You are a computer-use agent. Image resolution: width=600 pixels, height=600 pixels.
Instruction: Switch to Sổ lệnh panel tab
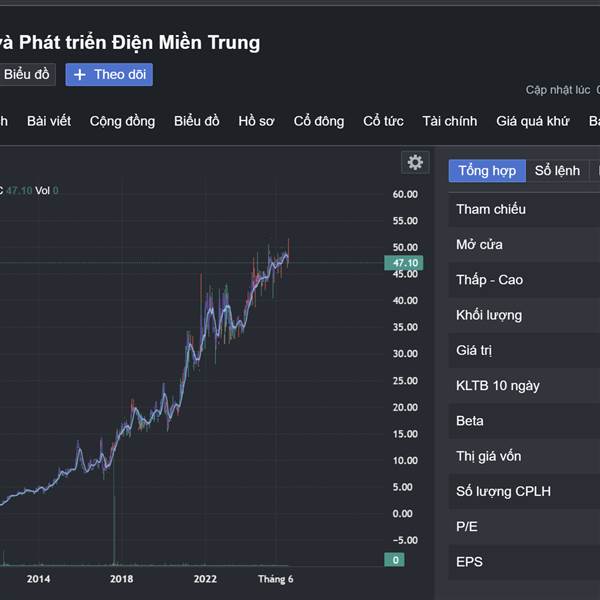557,170
